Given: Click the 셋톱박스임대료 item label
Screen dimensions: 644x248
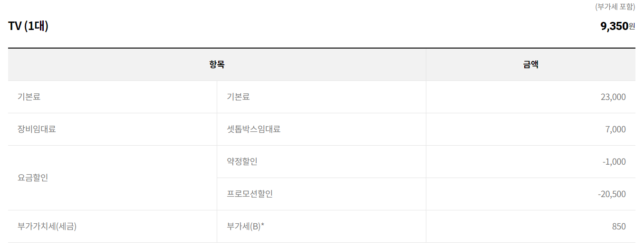Looking at the screenshot, I should tap(253, 129).
